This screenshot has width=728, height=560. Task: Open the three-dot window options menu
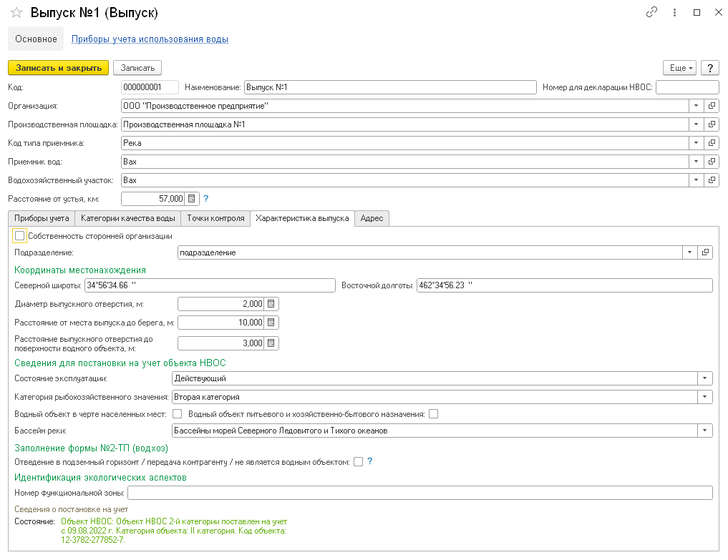coord(674,13)
